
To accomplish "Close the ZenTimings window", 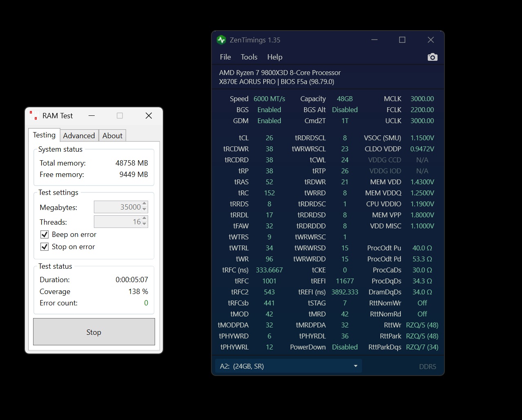I will (431, 40).
